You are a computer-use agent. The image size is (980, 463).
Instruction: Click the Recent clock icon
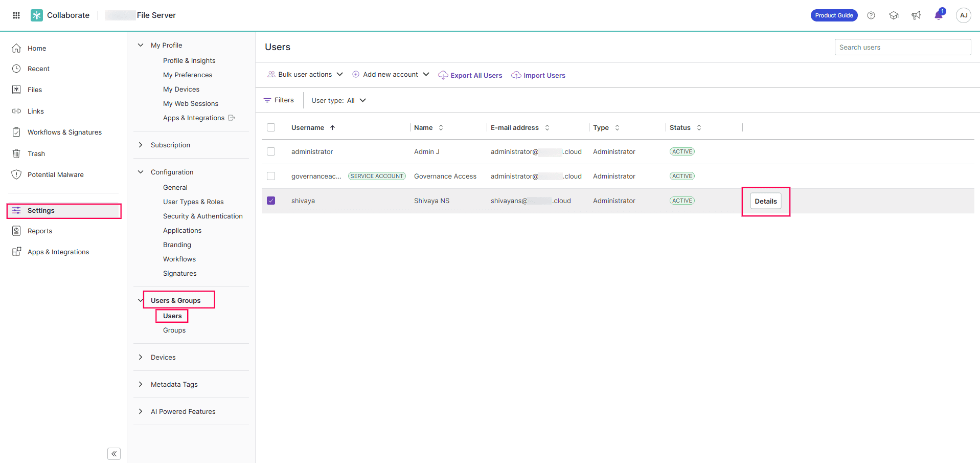coord(16,69)
